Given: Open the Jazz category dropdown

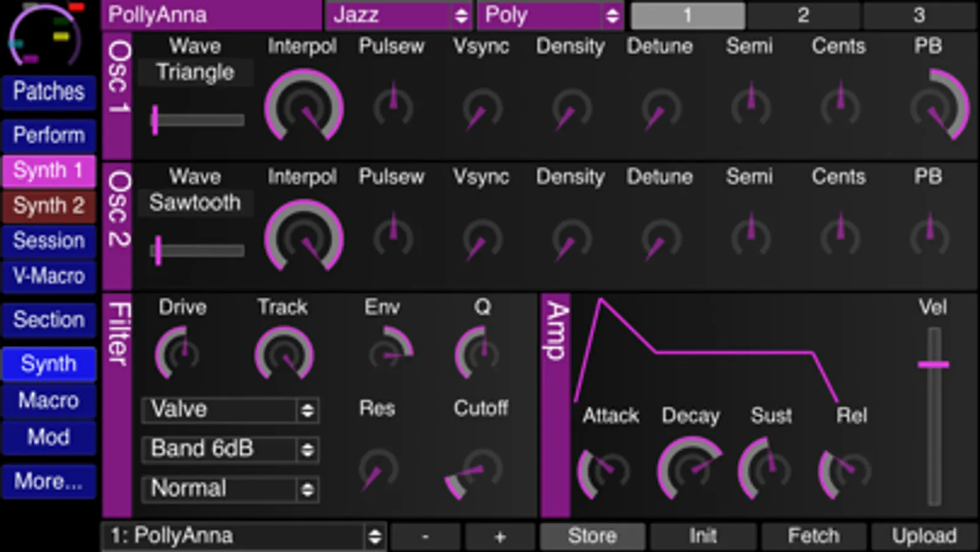Looking at the screenshot, I should pyautogui.click(x=398, y=15).
